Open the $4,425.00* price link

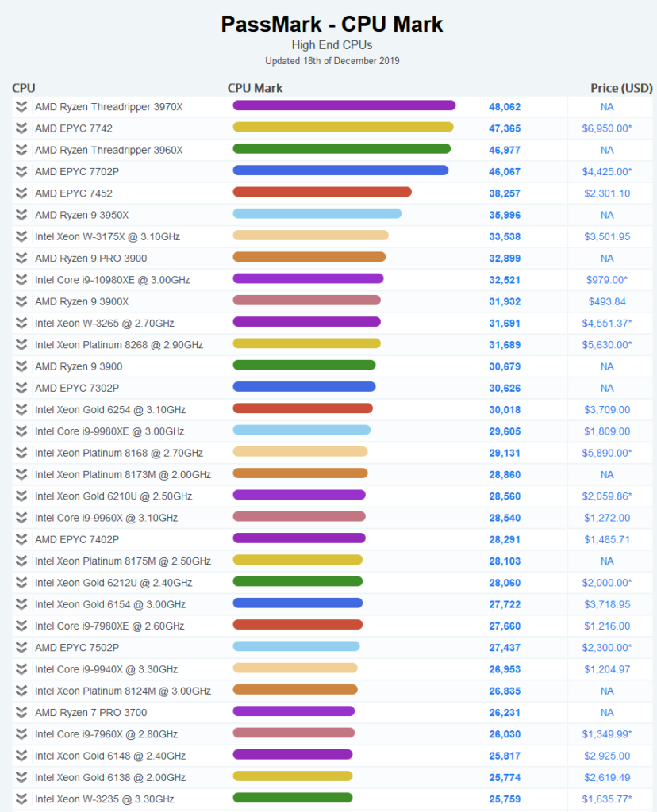pyautogui.click(x=607, y=172)
